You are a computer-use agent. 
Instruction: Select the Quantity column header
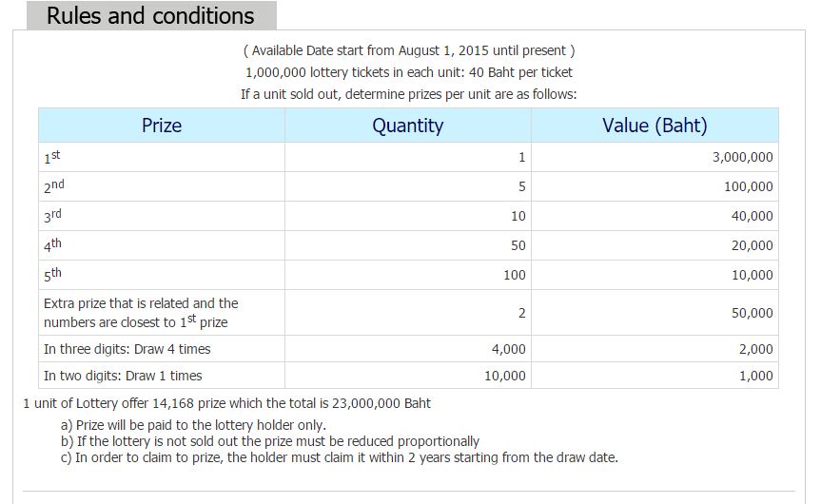pyautogui.click(x=408, y=126)
